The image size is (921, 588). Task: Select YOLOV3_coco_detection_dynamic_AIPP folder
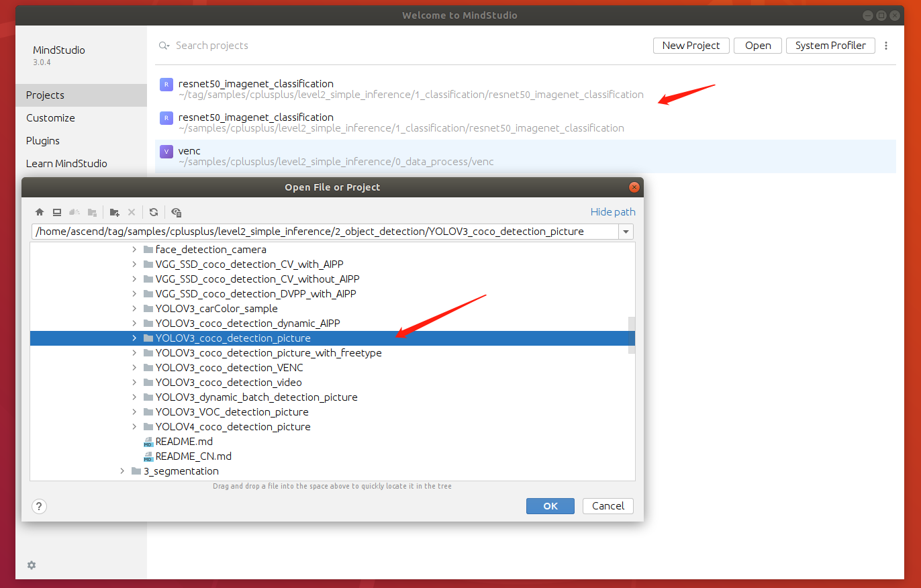tap(248, 324)
